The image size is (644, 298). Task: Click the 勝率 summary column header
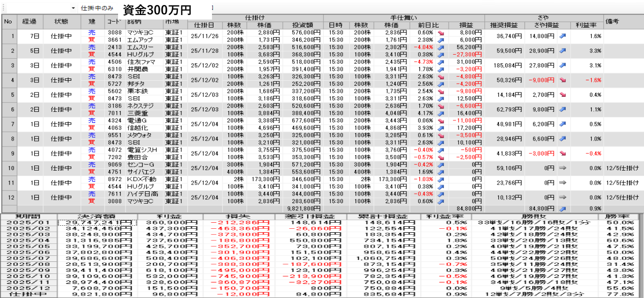[x=619, y=216]
